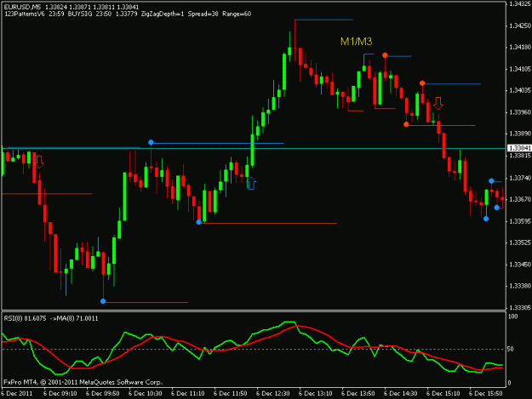
Task: Select the 6 Dec 14:30 time label
Action: 400,394
